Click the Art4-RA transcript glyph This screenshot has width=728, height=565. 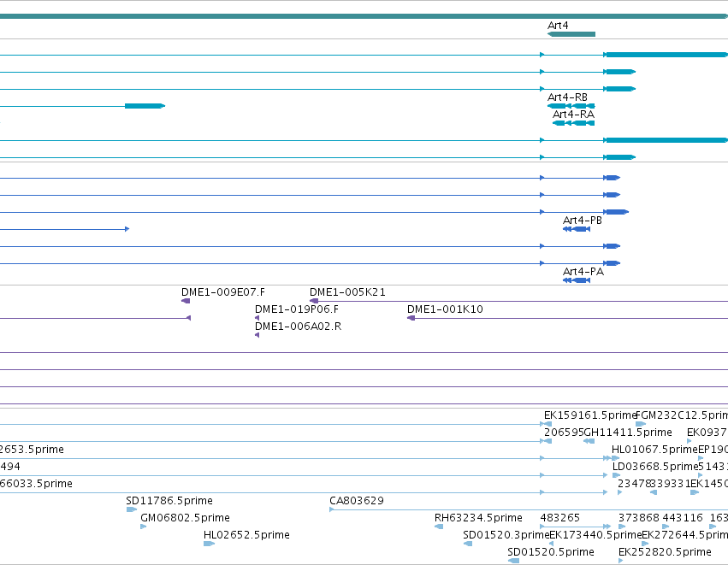(x=573, y=123)
